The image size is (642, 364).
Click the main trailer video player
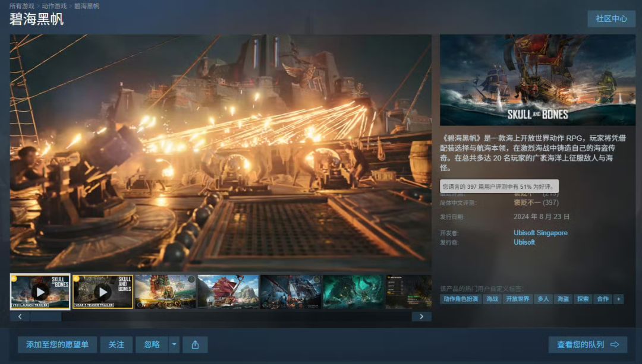coord(221,153)
